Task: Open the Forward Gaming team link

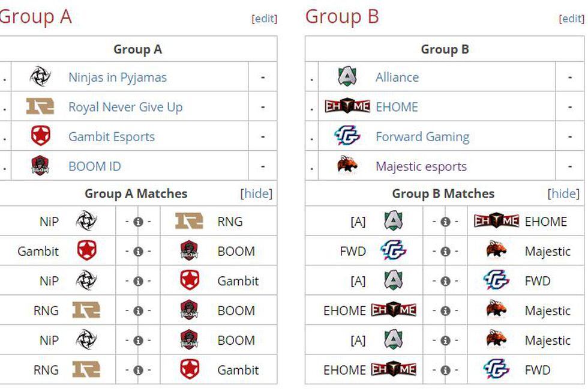Action: (x=422, y=136)
